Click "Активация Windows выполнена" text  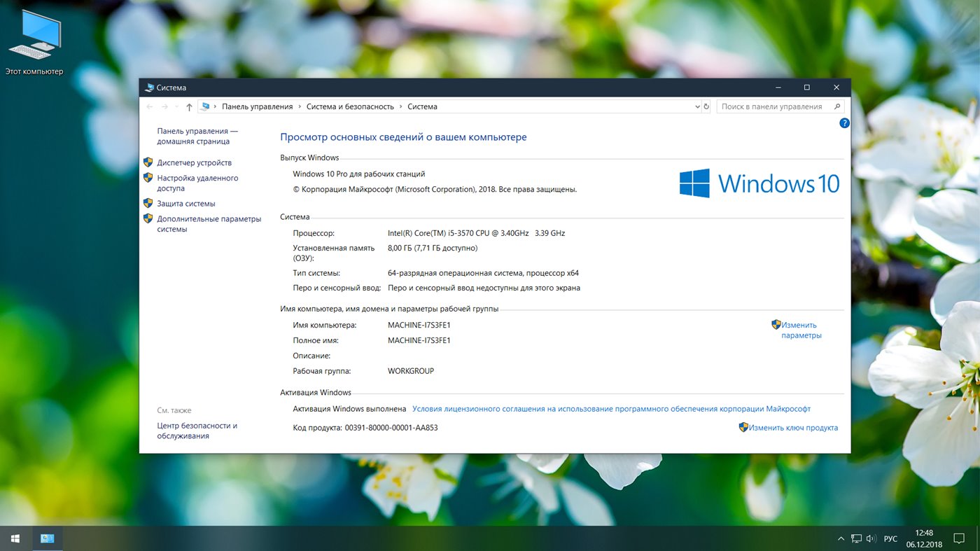[349, 409]
